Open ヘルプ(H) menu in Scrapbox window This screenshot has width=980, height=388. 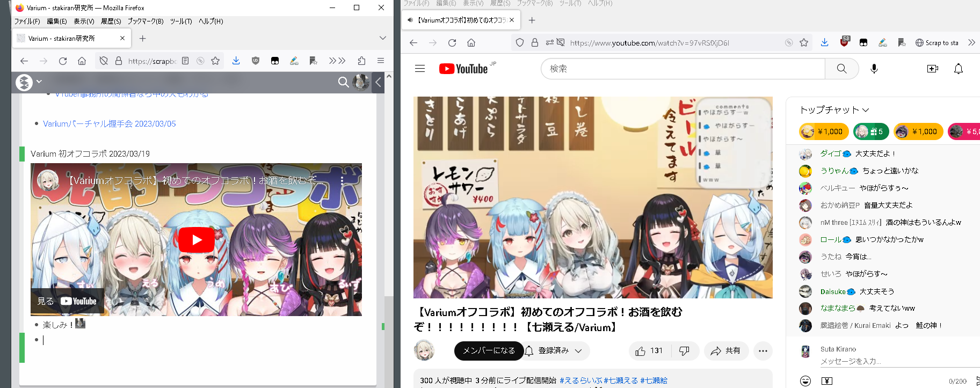click(x=211, y=21)
